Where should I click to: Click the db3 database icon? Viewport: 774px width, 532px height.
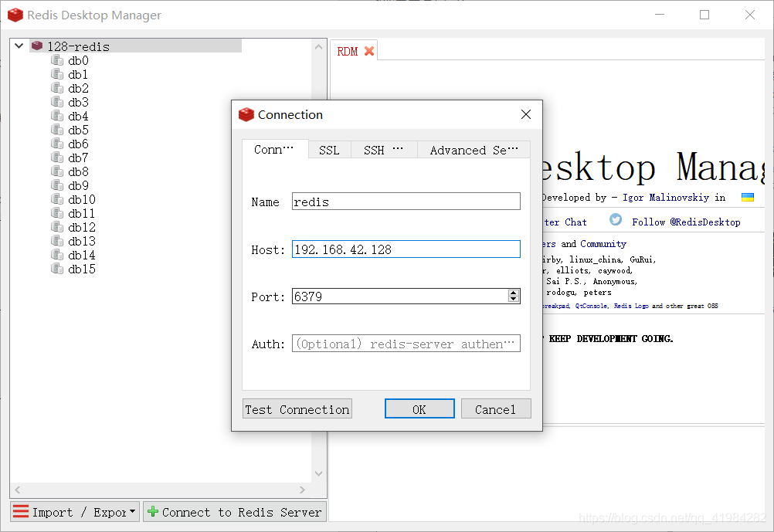[57, 102]
